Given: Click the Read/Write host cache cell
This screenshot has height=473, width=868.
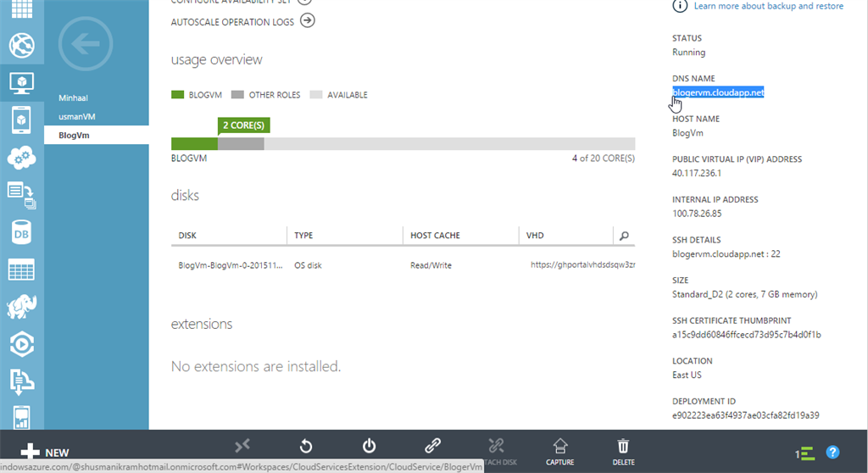Looking at the screenshot, I should (431, 265).
